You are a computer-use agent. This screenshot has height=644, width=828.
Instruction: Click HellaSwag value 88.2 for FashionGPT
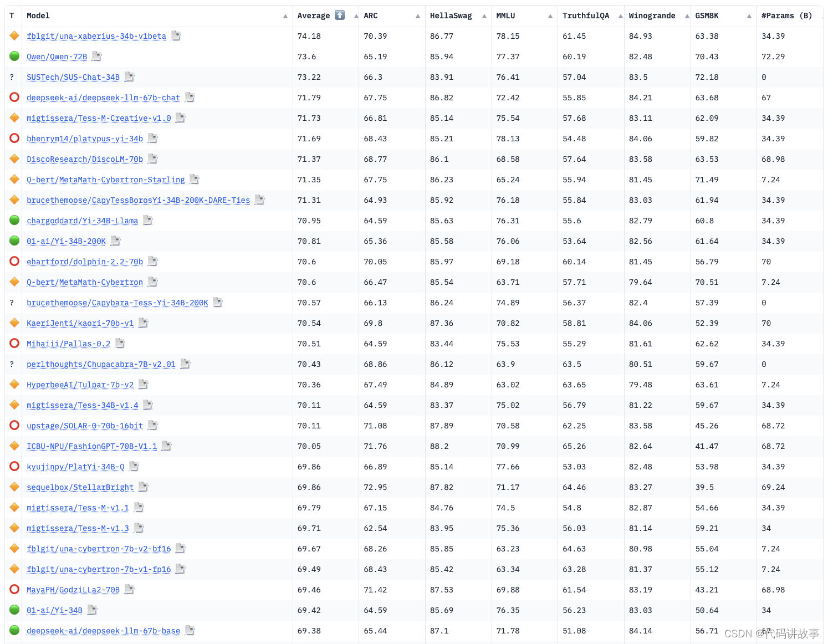pos(439,446)
